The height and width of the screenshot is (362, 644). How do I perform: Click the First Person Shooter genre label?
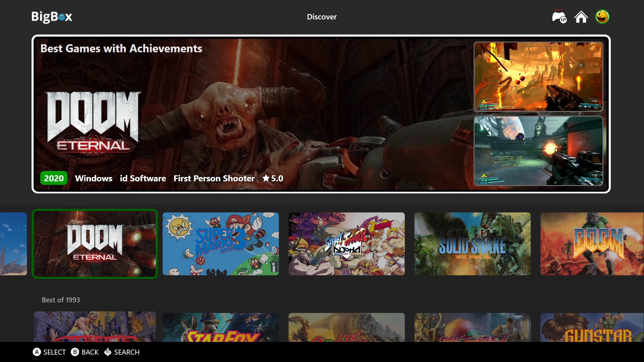[214, 178]
